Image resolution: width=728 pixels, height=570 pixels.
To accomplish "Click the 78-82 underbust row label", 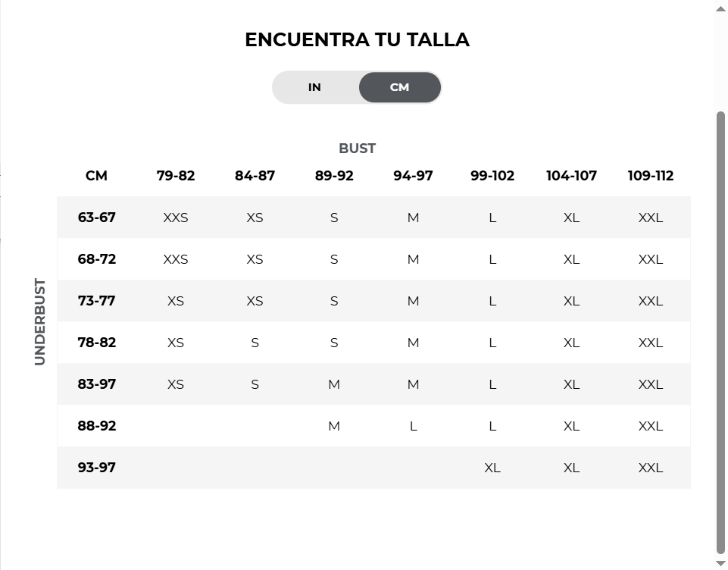I will click(x=96, y=343).
